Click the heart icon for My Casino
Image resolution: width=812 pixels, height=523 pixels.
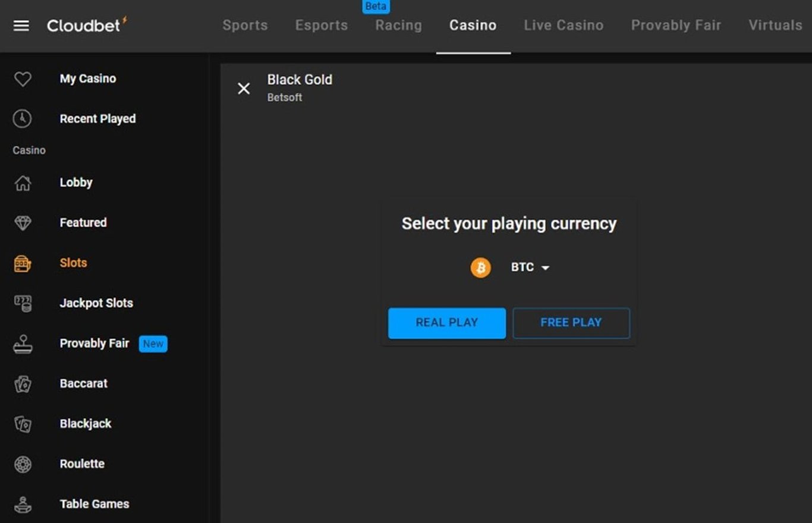tap(23, 78)
